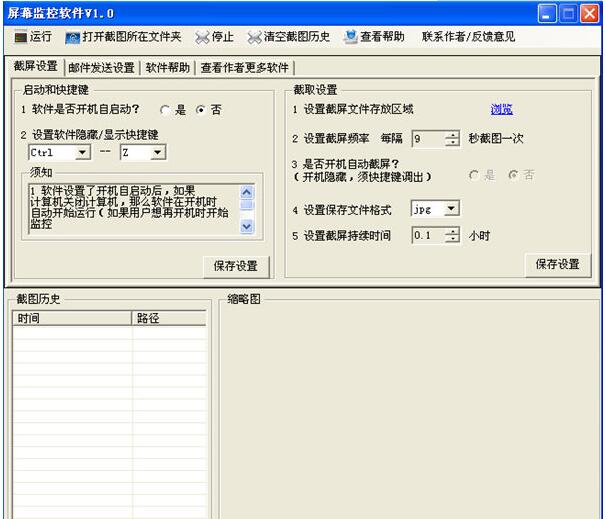
Task: Select 否 radio for auto-start on boot
Action: click(x=201, y=110)
